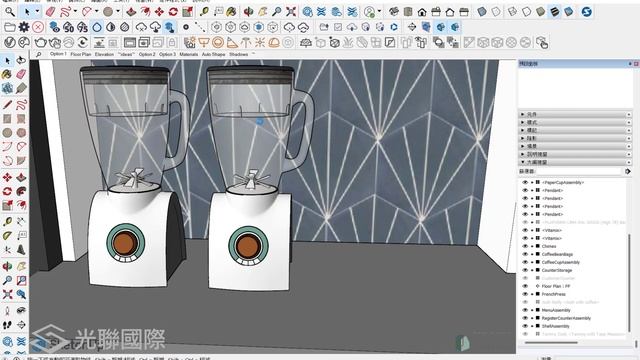Open the V-Ray asset editor icon

10,42
